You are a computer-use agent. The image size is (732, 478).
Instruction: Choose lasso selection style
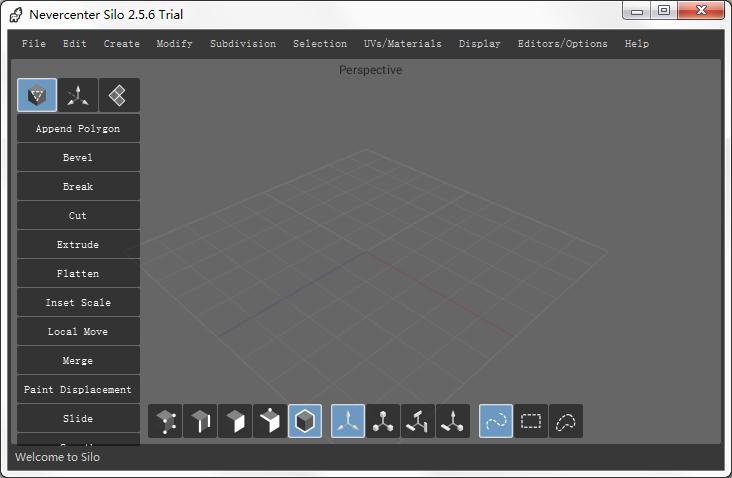(566, 421)
